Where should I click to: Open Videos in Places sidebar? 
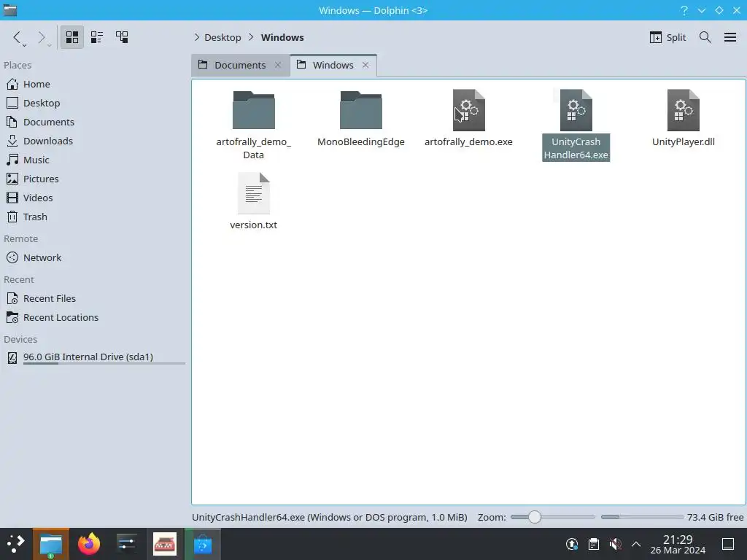point(94,198)
